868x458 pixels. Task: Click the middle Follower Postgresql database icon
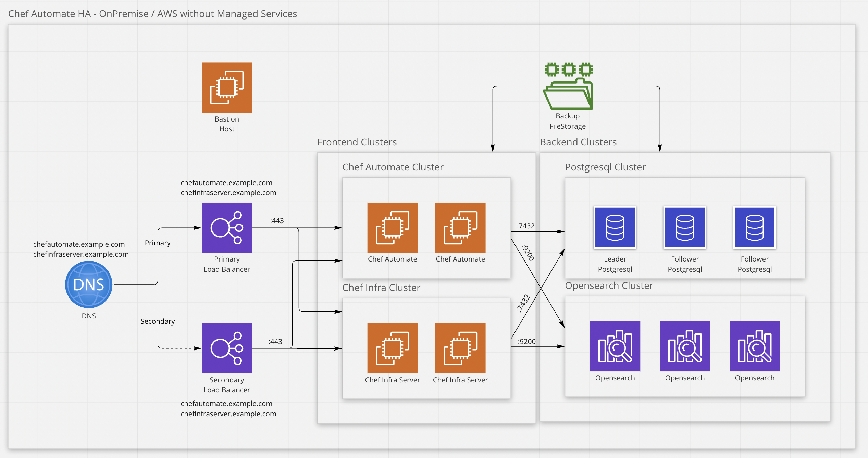click(685, 228)
